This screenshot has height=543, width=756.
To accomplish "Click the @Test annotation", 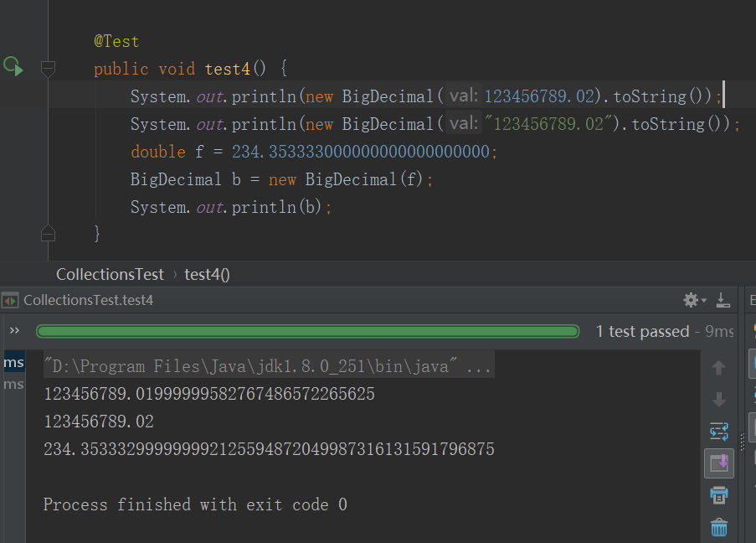I will pos(116,41).
